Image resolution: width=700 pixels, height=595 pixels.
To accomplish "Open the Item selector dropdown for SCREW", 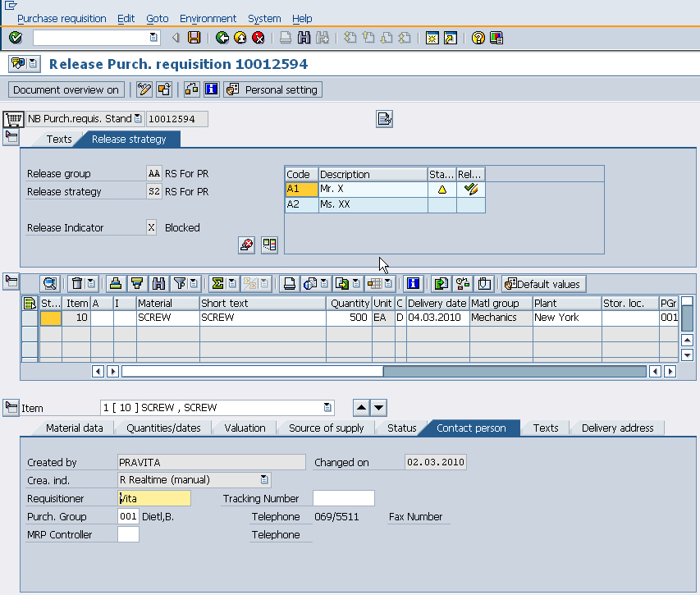I will (x=328, y=408).
